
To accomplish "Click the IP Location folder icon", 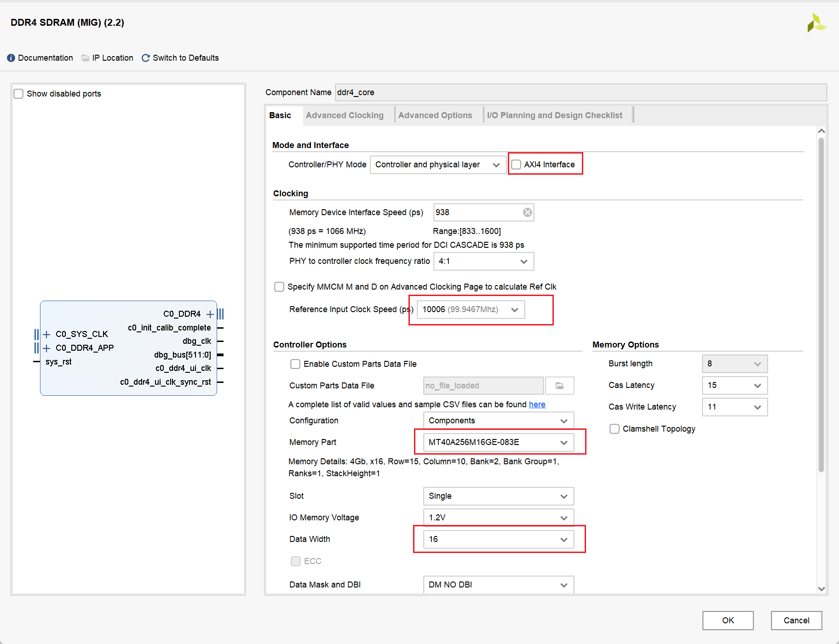I will point(85,58).
